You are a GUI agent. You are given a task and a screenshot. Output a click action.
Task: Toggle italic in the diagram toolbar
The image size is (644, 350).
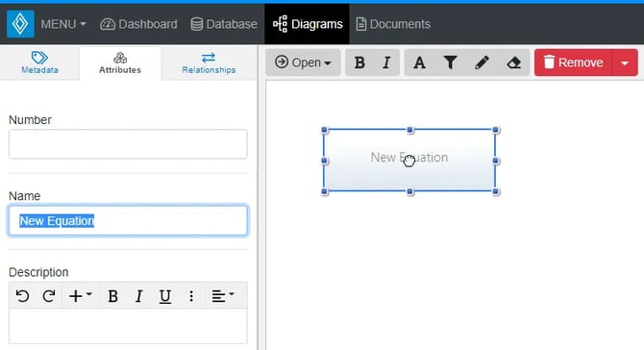tap(386, 62)
